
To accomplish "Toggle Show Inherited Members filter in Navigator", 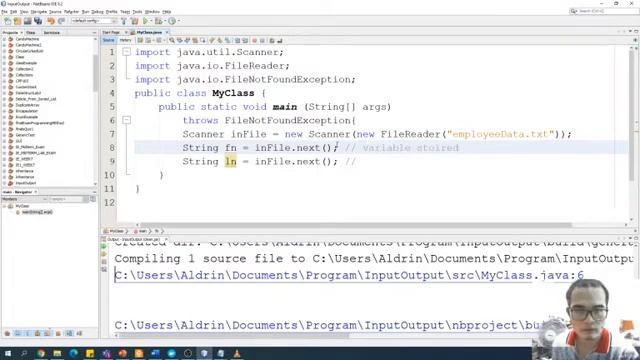I will coord(7,333).
